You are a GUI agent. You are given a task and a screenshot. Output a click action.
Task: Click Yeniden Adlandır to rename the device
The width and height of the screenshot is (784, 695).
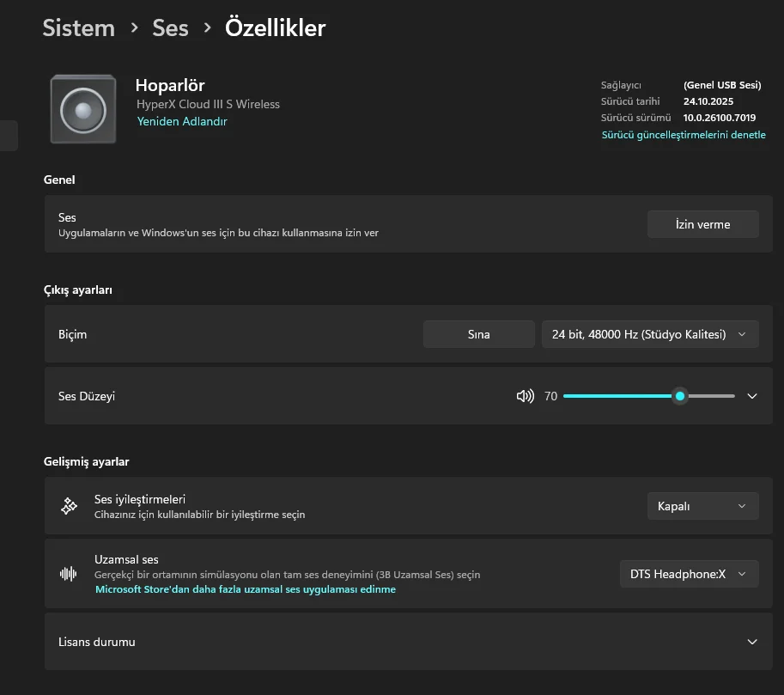[182, 121]
